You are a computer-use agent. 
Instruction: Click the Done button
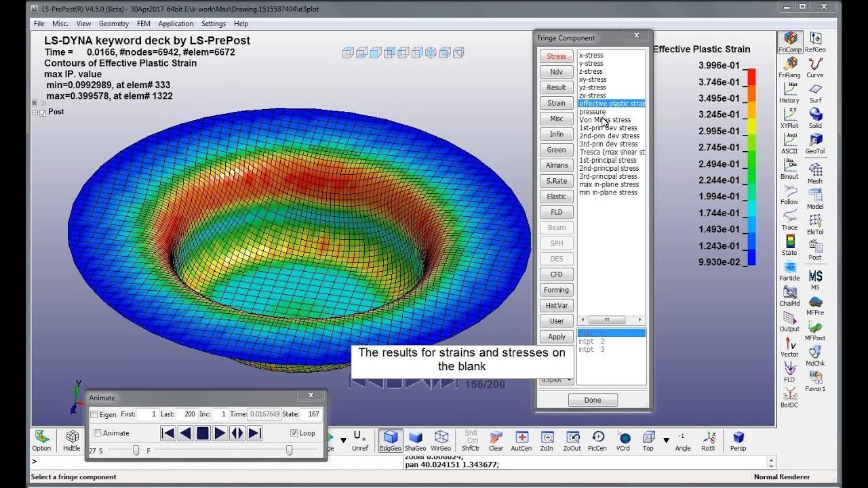pyautogui.click(x=593, y=400)
